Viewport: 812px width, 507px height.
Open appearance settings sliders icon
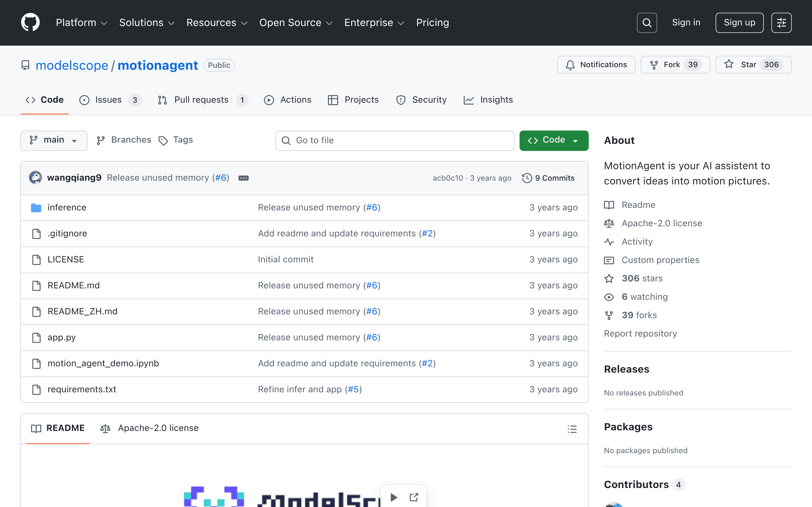[x=781, y=23]
